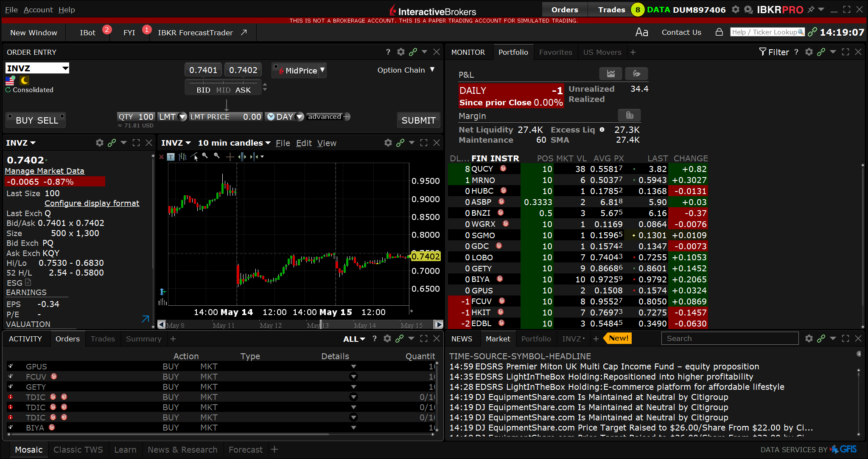Select BID on the price selector
The image size is (868, 459).
(203, 90)
